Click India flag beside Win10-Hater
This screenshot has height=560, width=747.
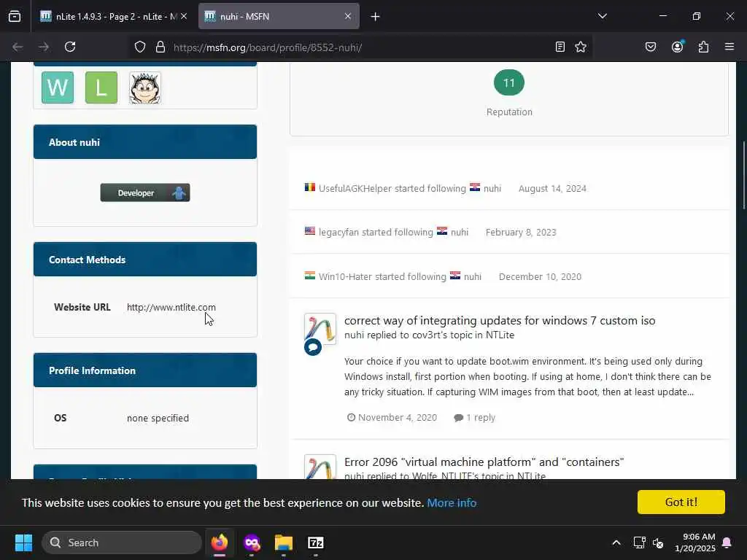(309, 275)
